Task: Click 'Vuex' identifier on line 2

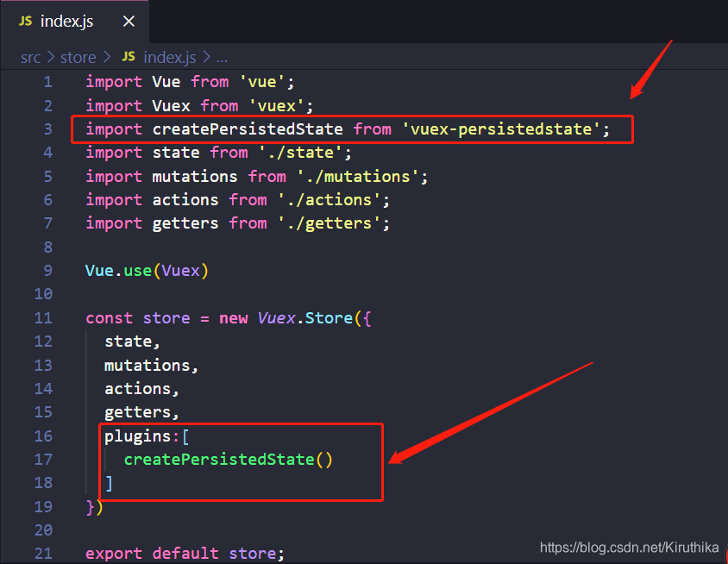Action: 171,106
